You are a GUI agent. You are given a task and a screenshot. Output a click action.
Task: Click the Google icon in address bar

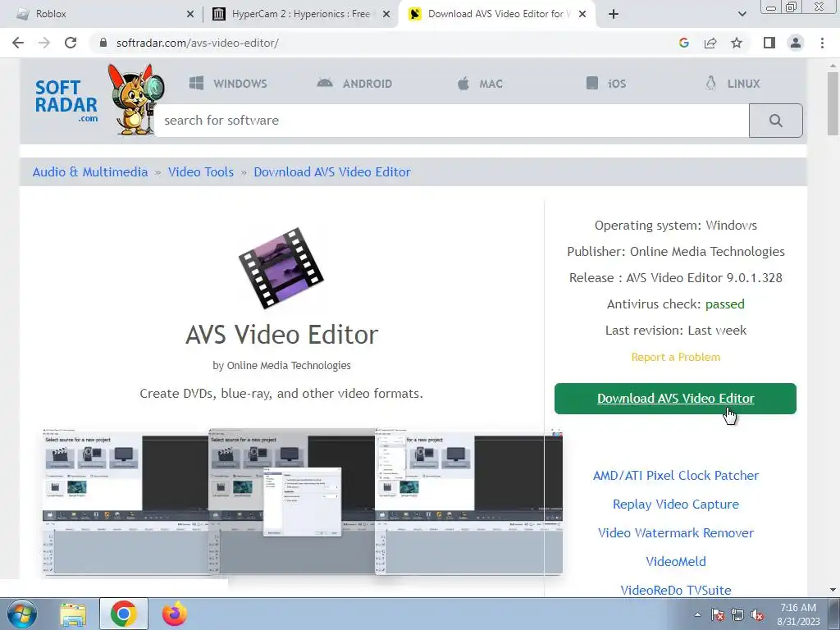click(683, 43)
